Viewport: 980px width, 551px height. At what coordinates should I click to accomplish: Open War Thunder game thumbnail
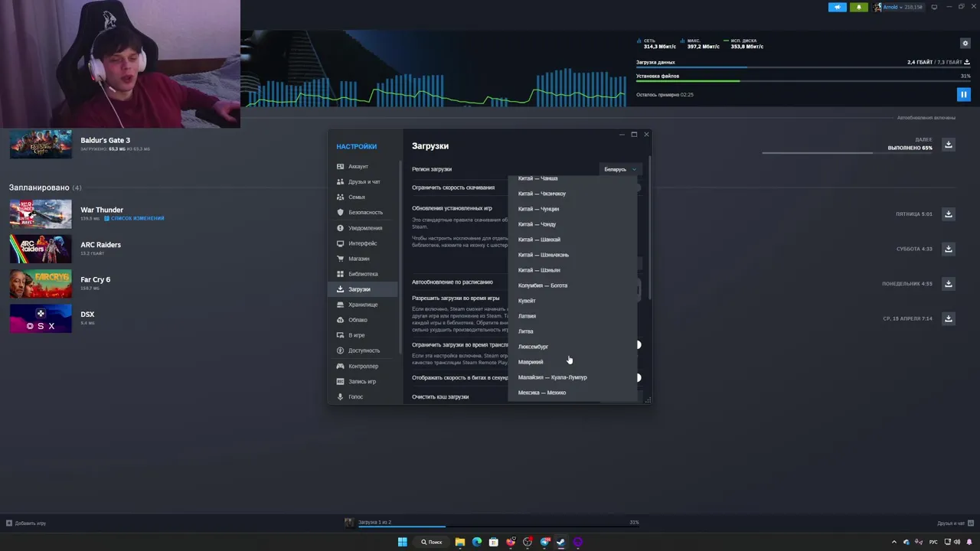point(41,214)
